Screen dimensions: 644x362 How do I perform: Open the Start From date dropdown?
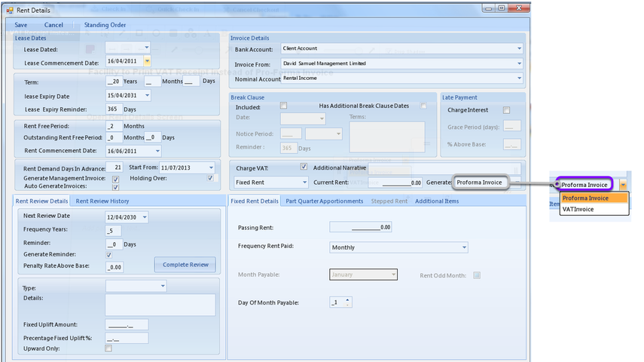[x=211, y=168]
